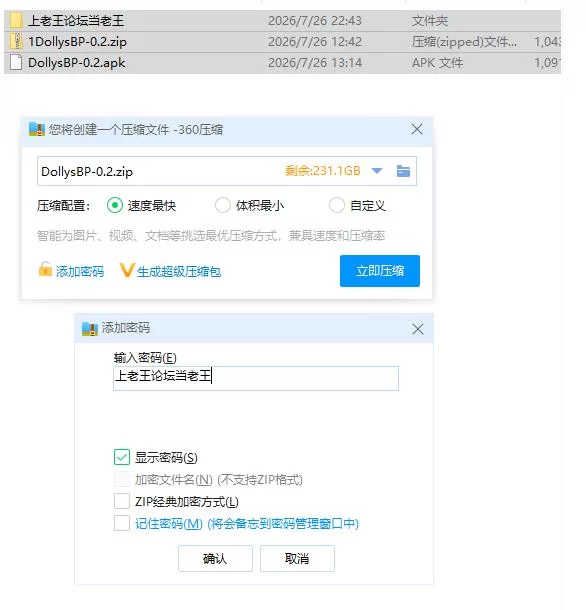
Task: Click the 剩余:231.1GB free space text
Action: tap(323, 171)
